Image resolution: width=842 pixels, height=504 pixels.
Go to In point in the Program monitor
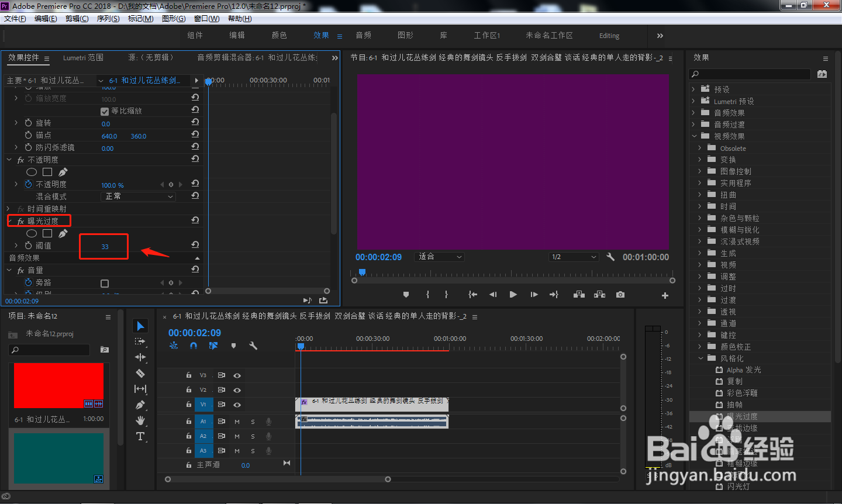(472, 295)
